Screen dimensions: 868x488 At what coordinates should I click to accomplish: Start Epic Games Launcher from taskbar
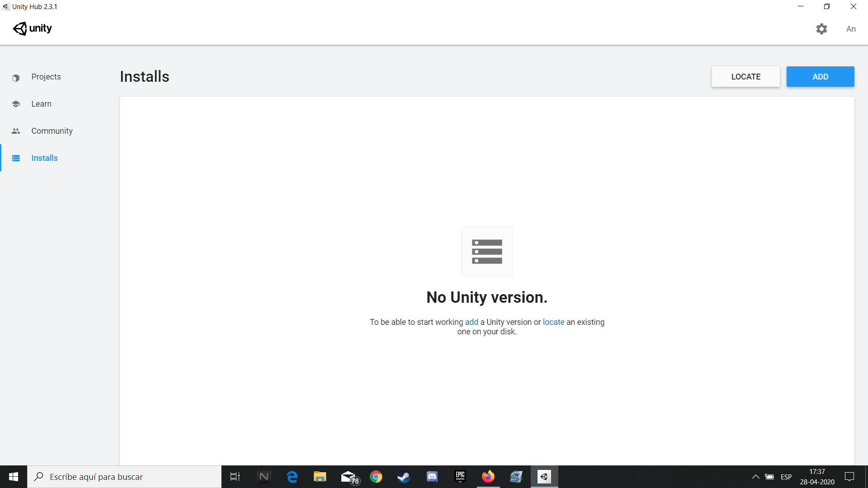coord(460,476)
